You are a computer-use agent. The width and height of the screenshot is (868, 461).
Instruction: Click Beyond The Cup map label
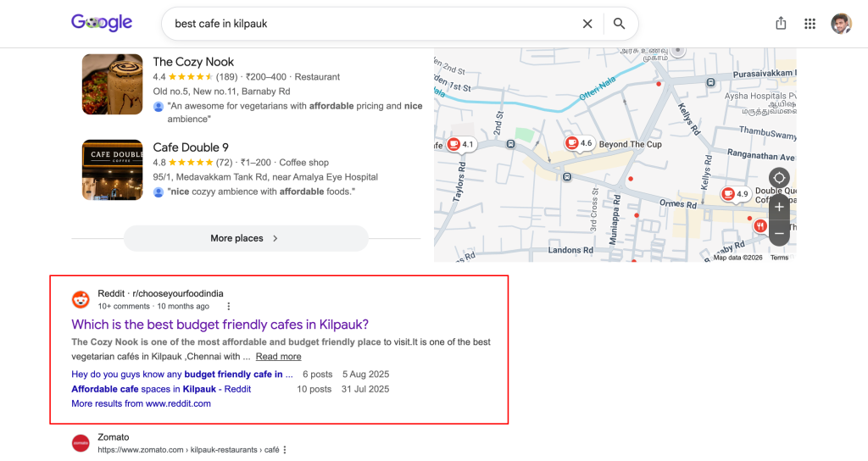pyautogui.click(x=631, y=144)
